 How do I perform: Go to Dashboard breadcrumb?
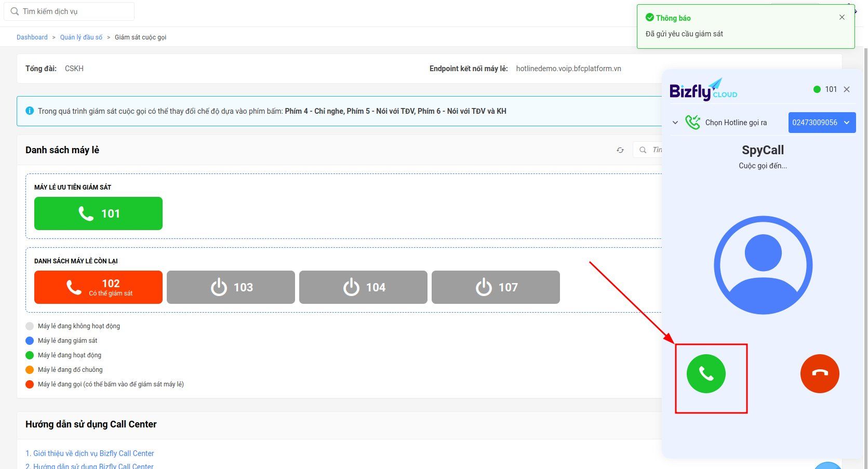(32, 37)
